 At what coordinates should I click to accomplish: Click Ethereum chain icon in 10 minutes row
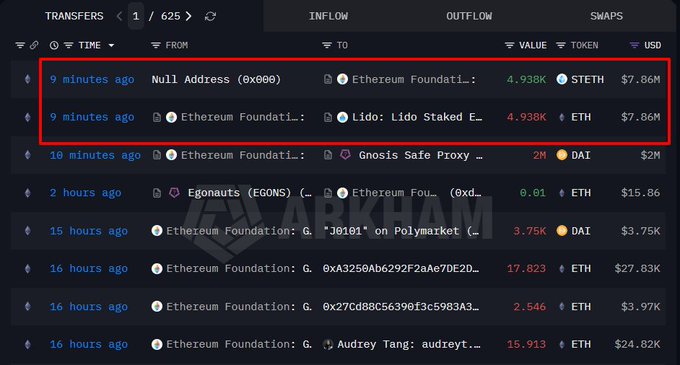click(x=27, y=155)
